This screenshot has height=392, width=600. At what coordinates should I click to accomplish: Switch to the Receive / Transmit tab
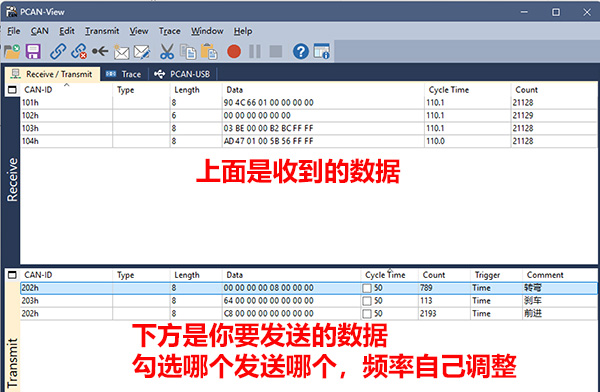pos(52,74)
